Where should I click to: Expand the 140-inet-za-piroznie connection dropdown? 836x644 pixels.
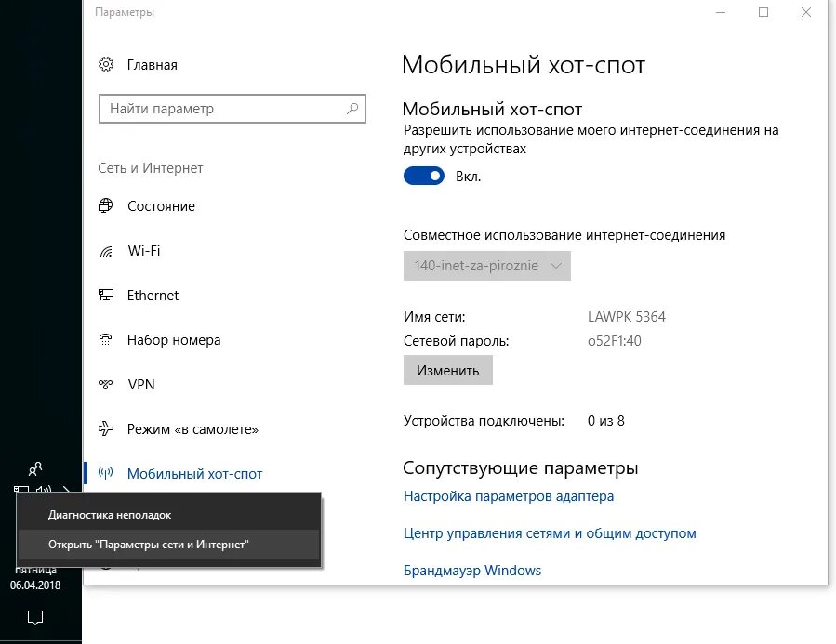[486, 266]
